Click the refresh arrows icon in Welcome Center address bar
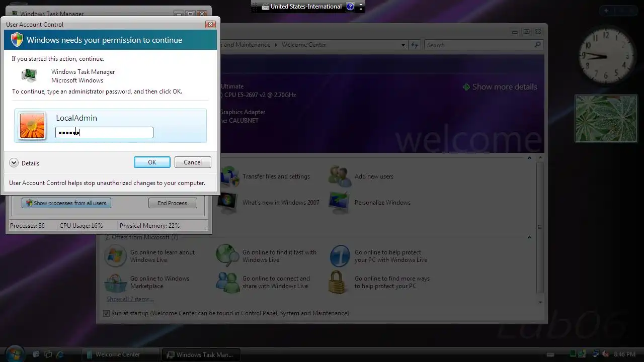Image resolution: width=644 pixels, height=362 pixels. coord(414,45)
